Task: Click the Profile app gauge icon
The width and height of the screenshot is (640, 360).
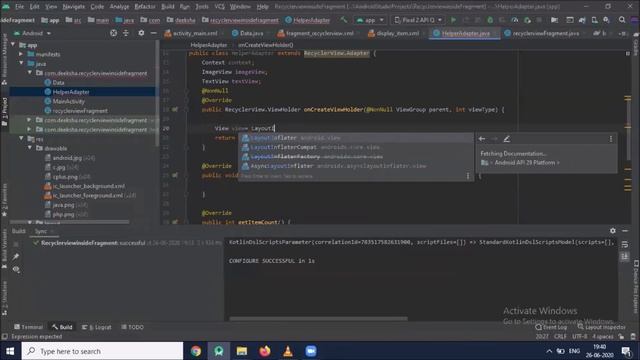Action: click(515, 20)
